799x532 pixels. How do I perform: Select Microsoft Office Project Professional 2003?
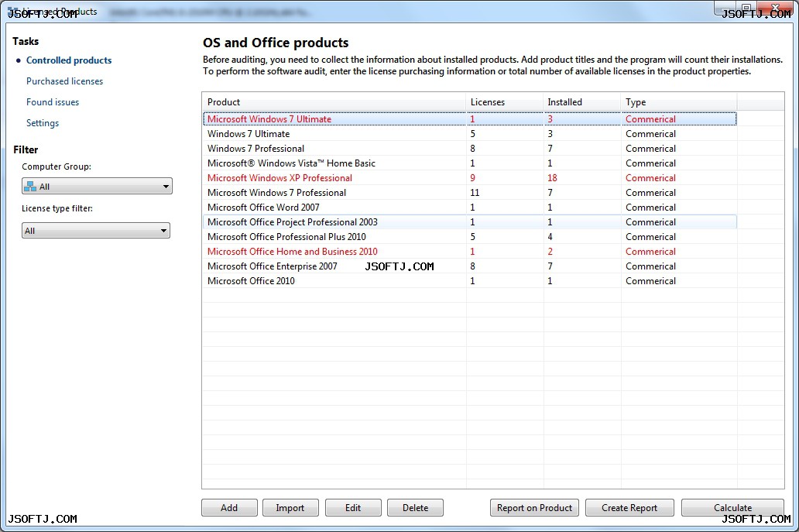coord(470,222)
